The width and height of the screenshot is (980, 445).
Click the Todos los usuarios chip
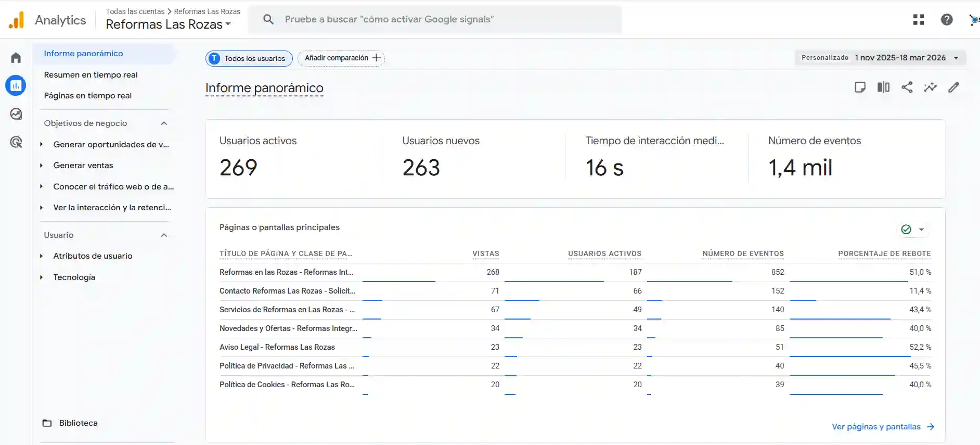(x=249, y=58)
